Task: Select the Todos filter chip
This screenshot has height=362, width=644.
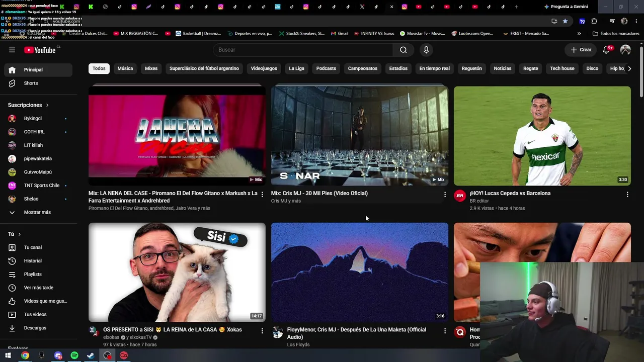Action: (x=99, y=68)
